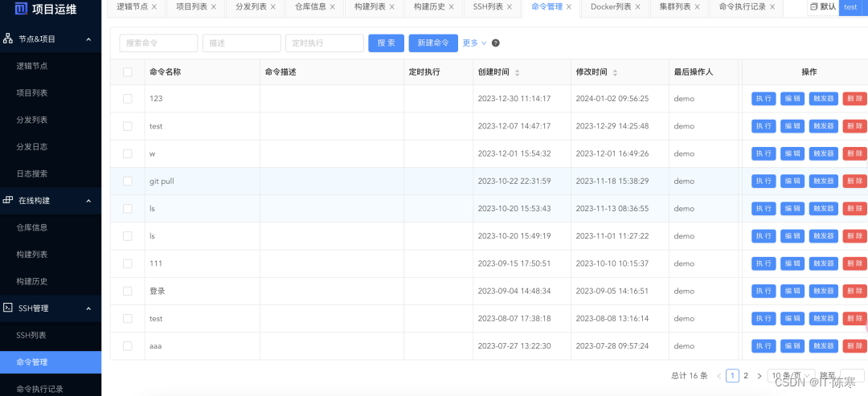Close the 命令执行记录 tab
The image size is (868, 396).
click(772, 7)
